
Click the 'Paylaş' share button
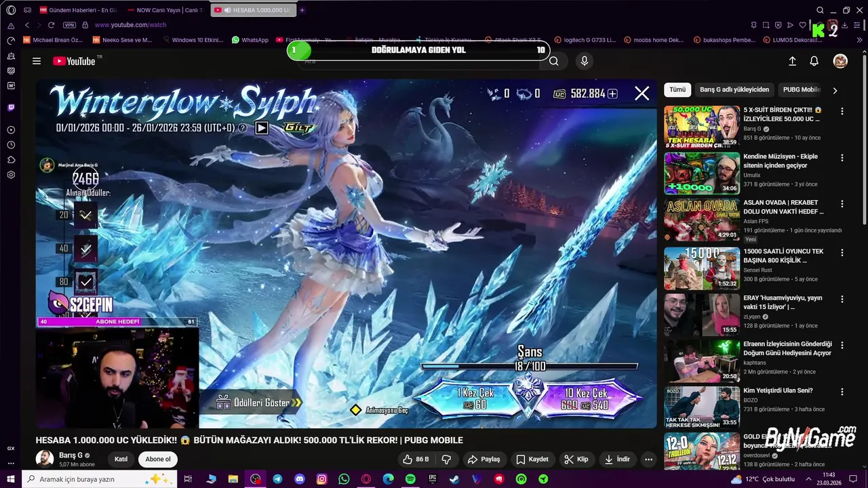coord(484,459)
